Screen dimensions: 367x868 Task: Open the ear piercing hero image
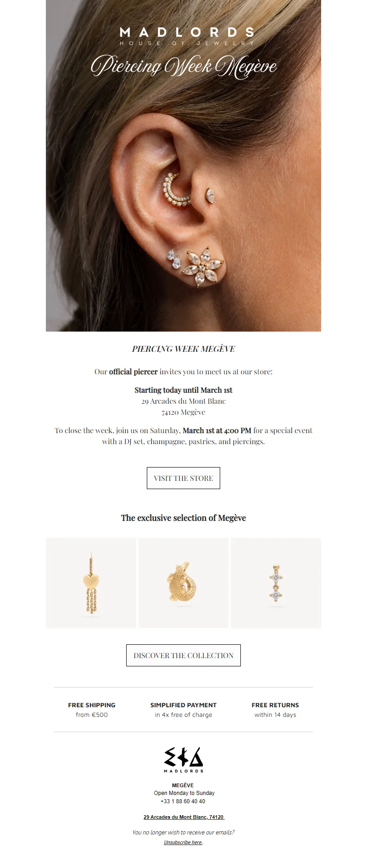[x=183, y=166]
